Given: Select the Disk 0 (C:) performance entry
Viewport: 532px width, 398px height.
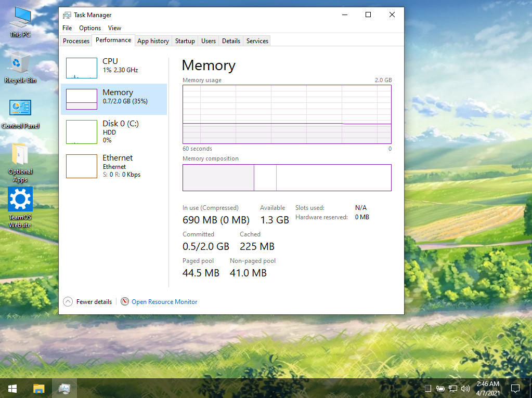Looking at the screenshot, I should [x=114, y=132].
